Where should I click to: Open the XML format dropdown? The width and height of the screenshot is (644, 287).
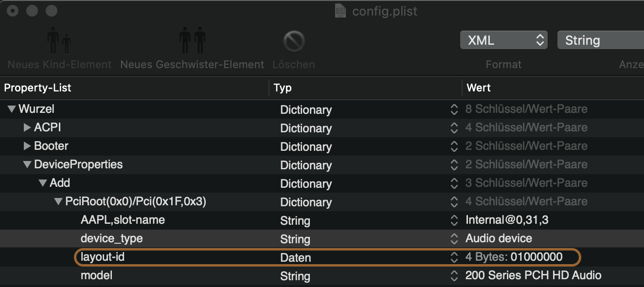[503, 40]
